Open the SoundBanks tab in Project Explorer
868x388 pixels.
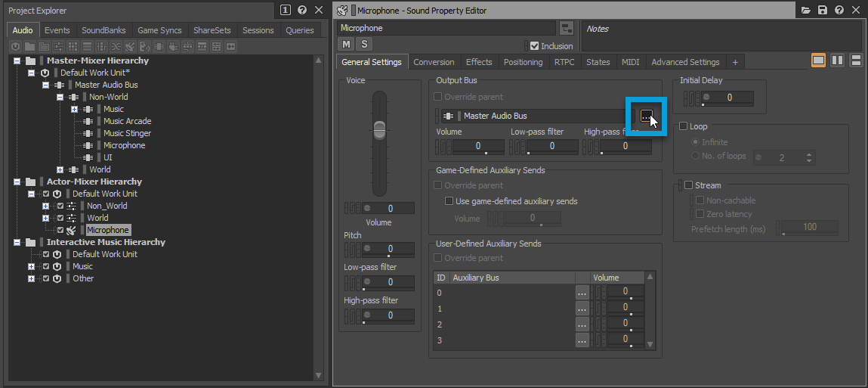tap(105, 30)
